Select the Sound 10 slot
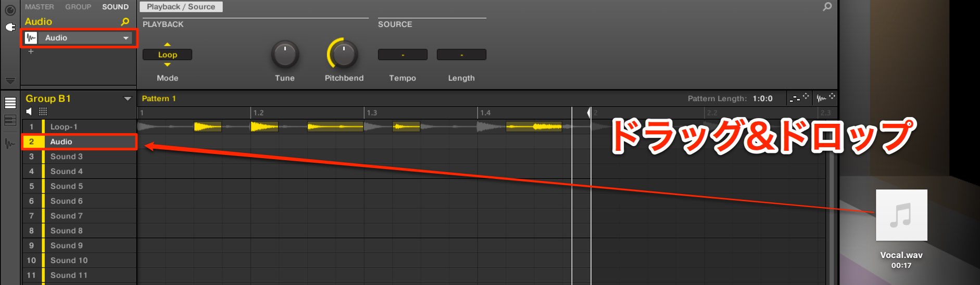This screenshot has width=980, height=285. [x=80, y=260]
